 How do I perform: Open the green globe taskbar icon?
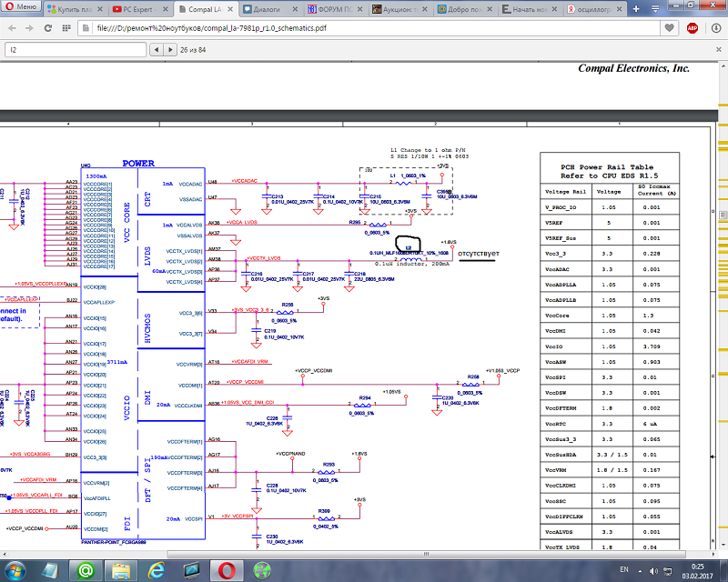point(262,570)
